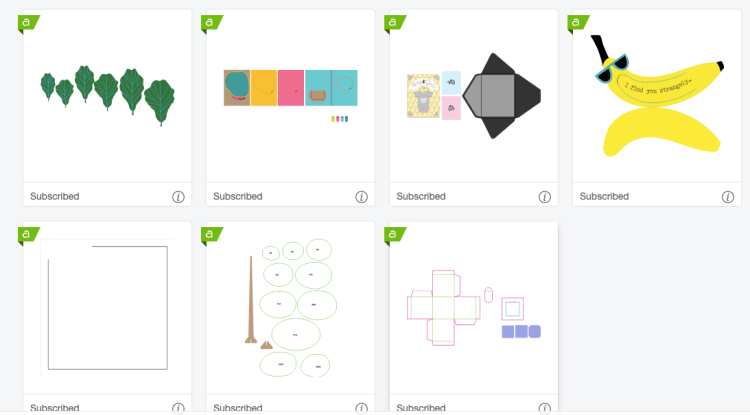Open info for the green leaves project
750x415 pixels.
point(178,197)
